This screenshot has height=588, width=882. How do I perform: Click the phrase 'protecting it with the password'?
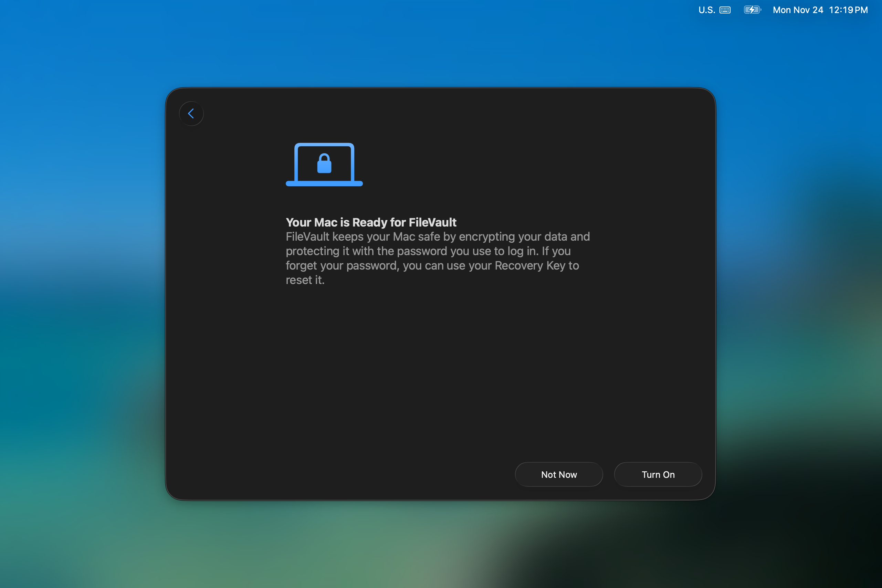click(x=366, y=251)
